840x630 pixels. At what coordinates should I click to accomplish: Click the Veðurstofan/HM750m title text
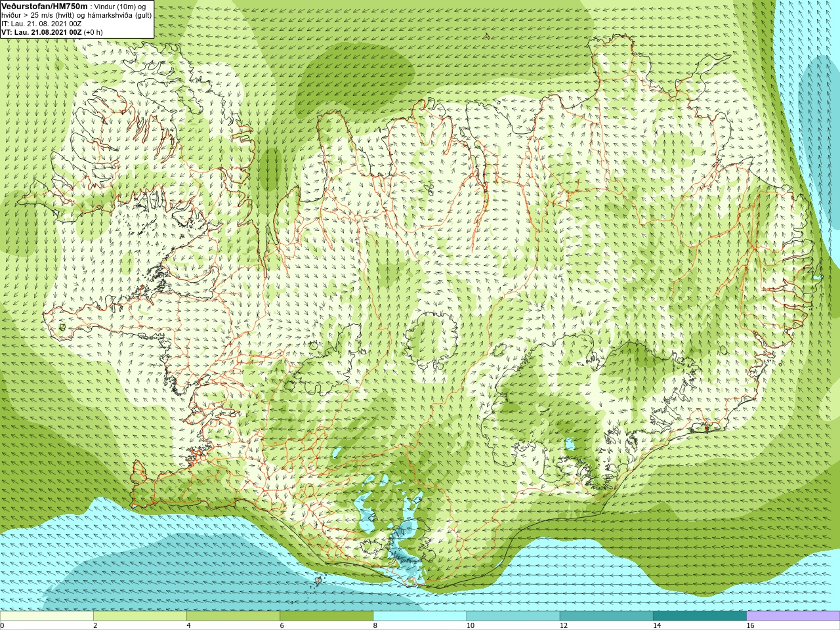(44, 7)
